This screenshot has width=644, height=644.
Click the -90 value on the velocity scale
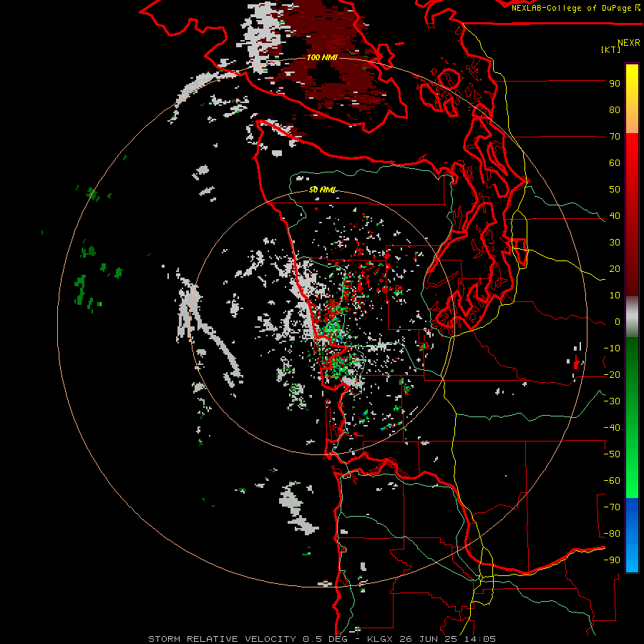[612, 560]
